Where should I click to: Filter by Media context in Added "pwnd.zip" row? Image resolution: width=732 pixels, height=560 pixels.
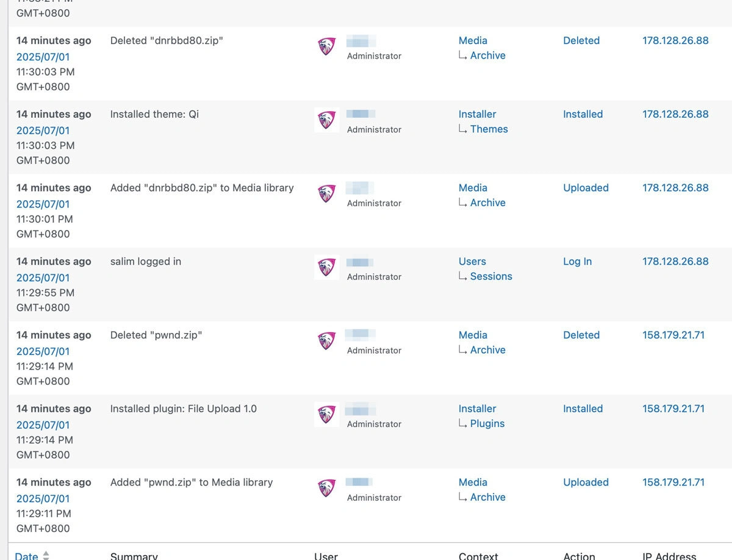tap(473, 483)
